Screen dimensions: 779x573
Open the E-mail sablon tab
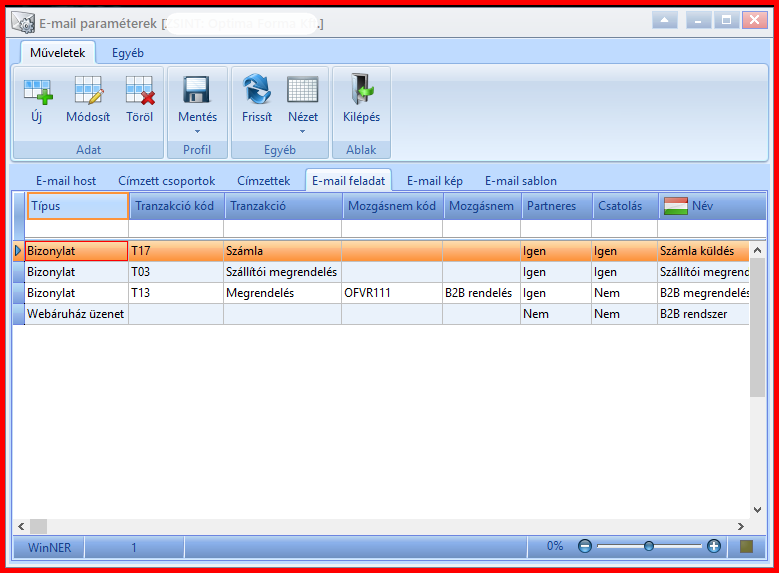coord(521,181)
